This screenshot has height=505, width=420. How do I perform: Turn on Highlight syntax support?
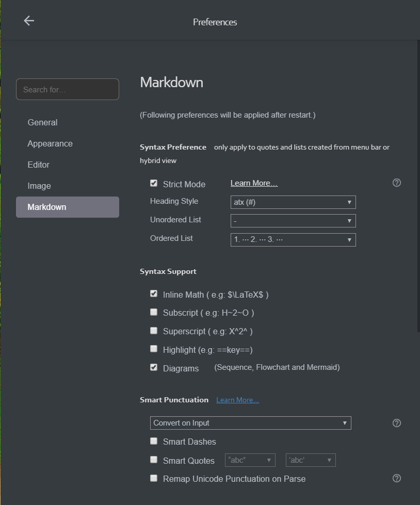click(154, 349)
